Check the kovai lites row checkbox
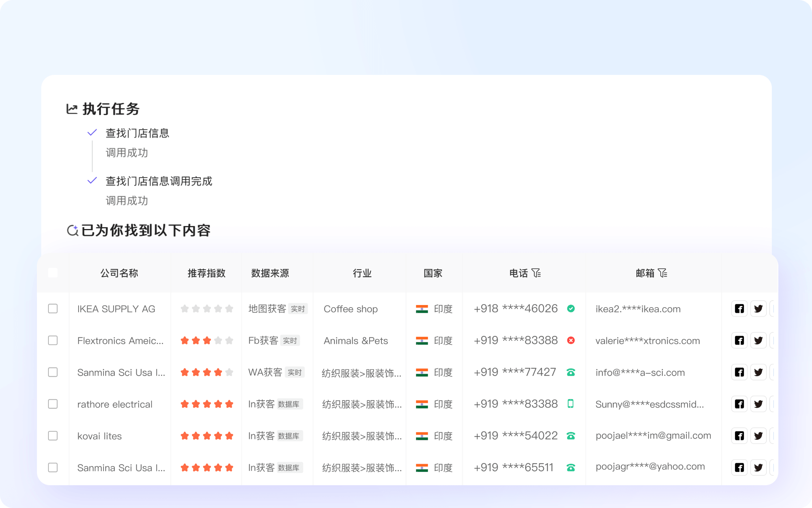This screenshot has height=508, width=812. pyautogui.click(x=53, y=436)
